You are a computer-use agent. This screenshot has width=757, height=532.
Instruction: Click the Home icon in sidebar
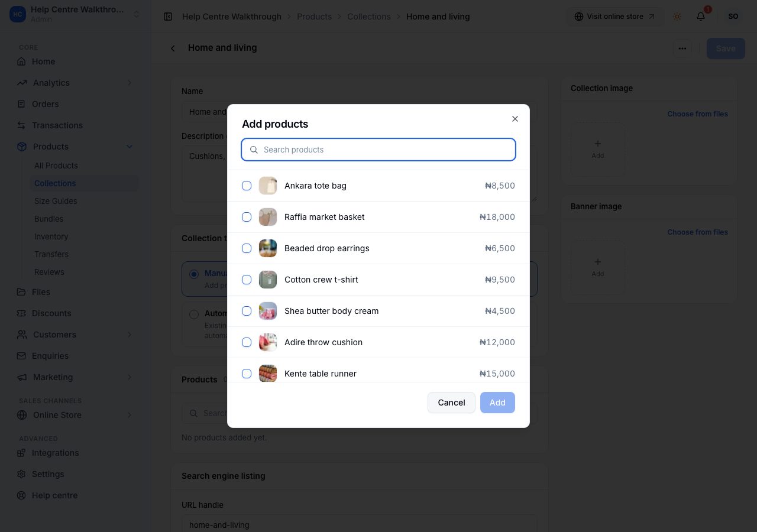pos(22,61)
